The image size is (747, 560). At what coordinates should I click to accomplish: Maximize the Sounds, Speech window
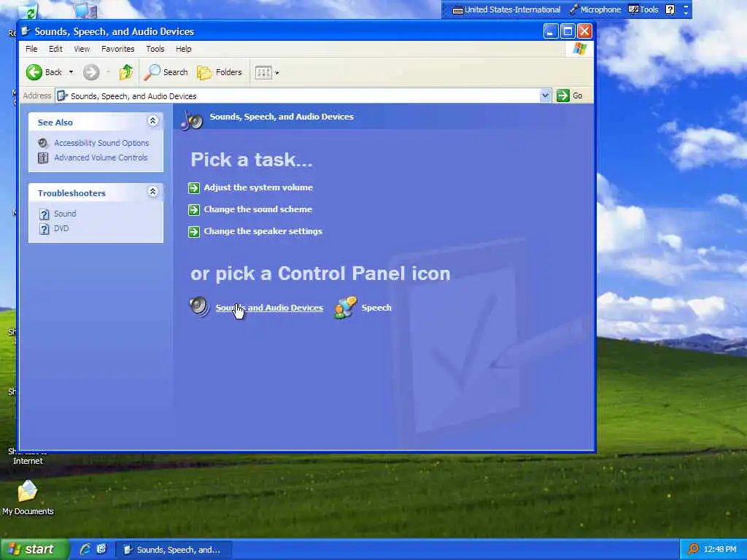coord(568,31)
